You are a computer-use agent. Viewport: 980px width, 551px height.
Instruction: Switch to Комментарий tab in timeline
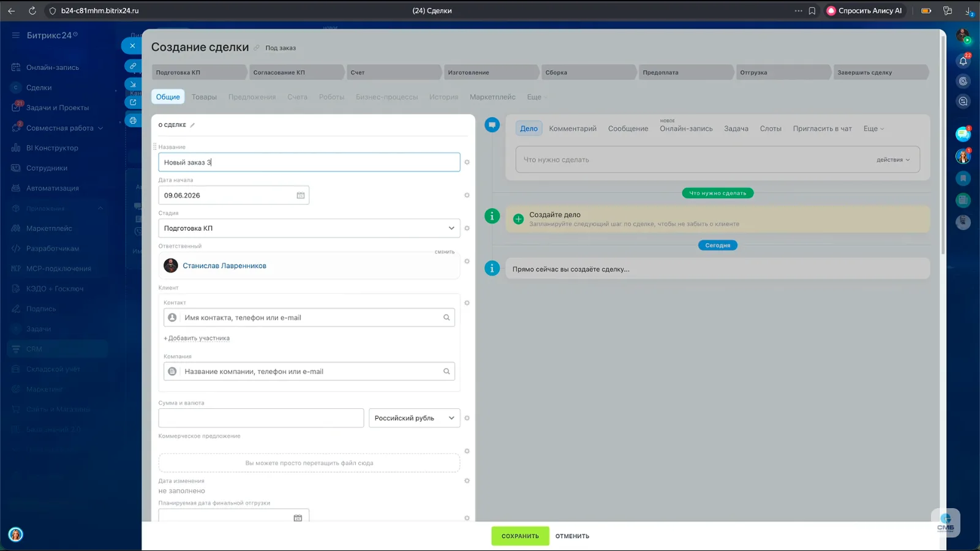(x=573, y=129)
